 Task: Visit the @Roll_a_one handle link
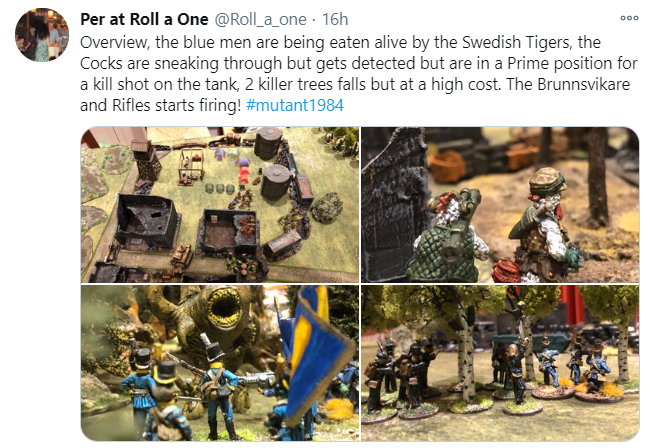[x=260, y=19]
